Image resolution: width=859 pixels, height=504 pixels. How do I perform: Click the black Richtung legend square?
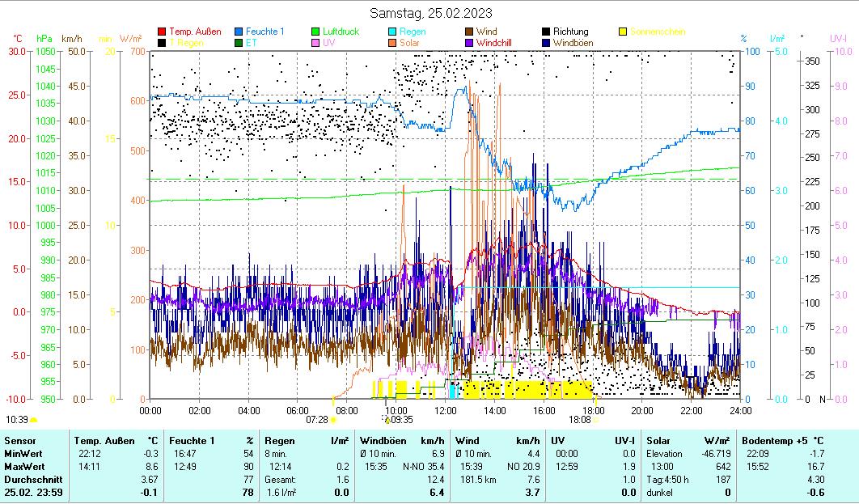click(547, 32)
